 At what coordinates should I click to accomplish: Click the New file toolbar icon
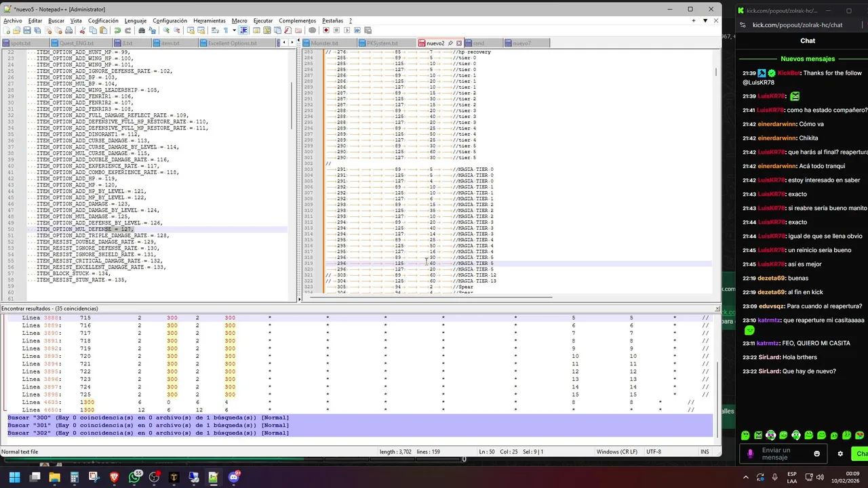pos(7,30)
